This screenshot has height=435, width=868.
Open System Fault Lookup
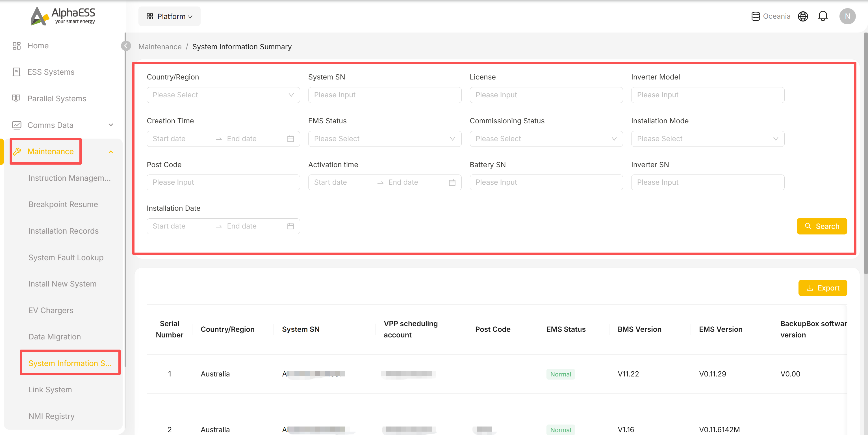66,257
